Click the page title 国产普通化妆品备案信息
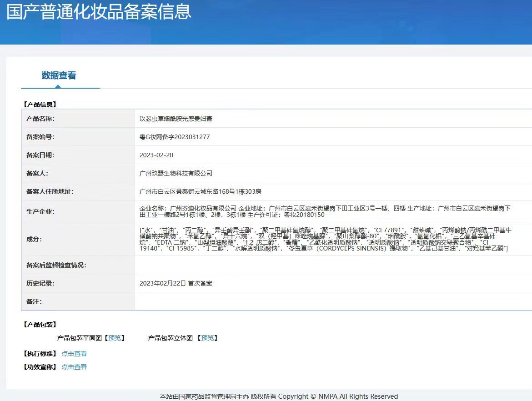532x401 pixels. (99, 12)
